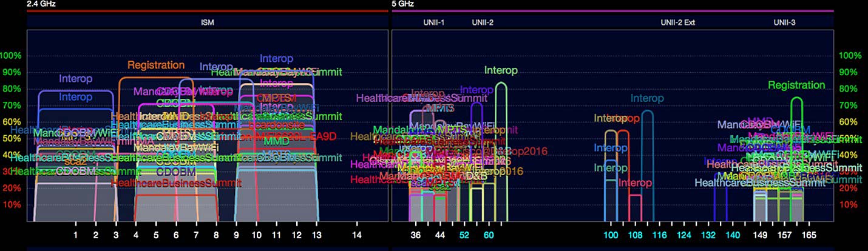868x251 pixels.
Task: Select channel 157 on the 5 GHz axis
Action: [x=784, y=234]
